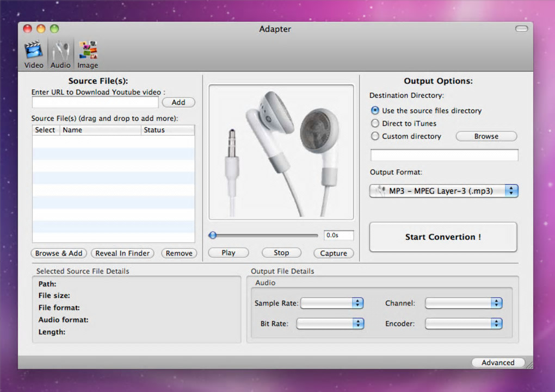The image size is (555, 392).
Task: Click the Capture button
Action: [334, 253]
